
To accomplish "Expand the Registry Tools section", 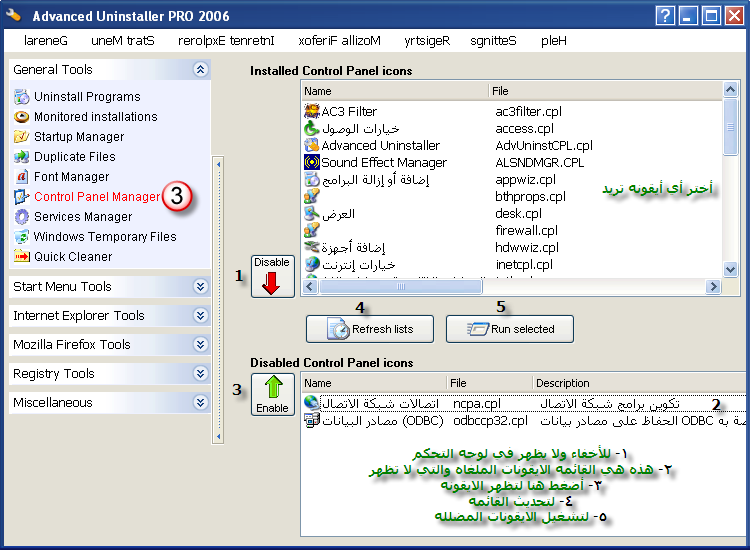I will [200, 374].
